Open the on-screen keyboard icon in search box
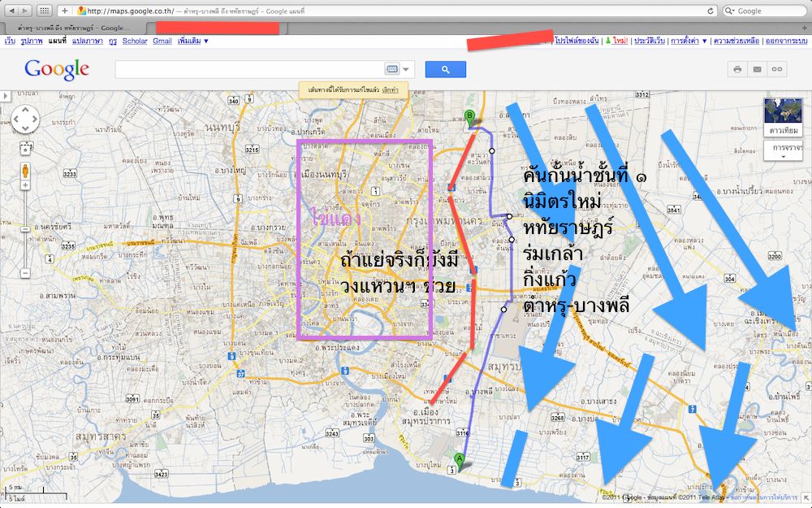This screenshot has height=508, width=812. click(392, 69)
